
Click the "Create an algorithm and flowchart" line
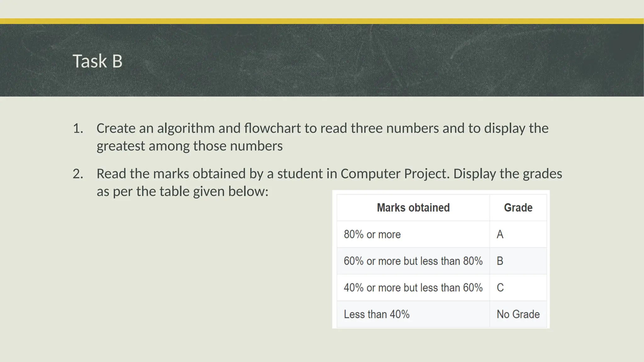click(x=322, y=128)
